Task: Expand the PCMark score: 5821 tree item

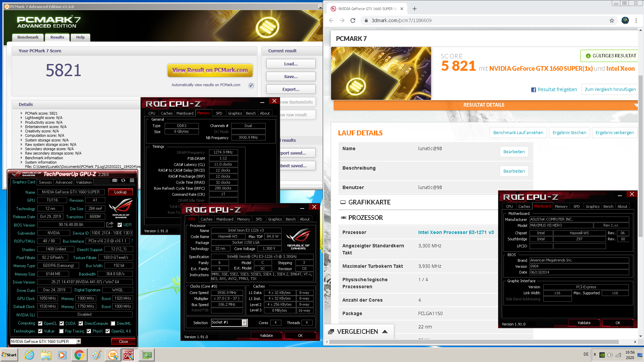Action: click(21, 113)
